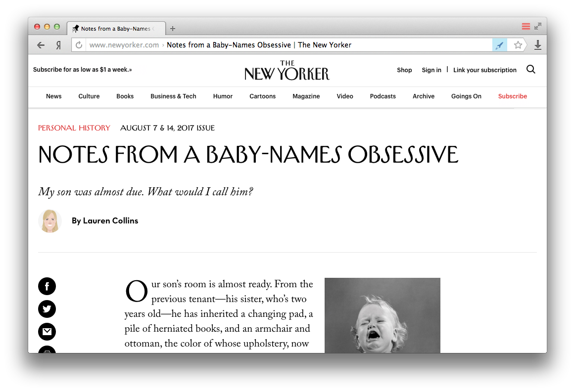Open the Archive section

coord(424,96)
